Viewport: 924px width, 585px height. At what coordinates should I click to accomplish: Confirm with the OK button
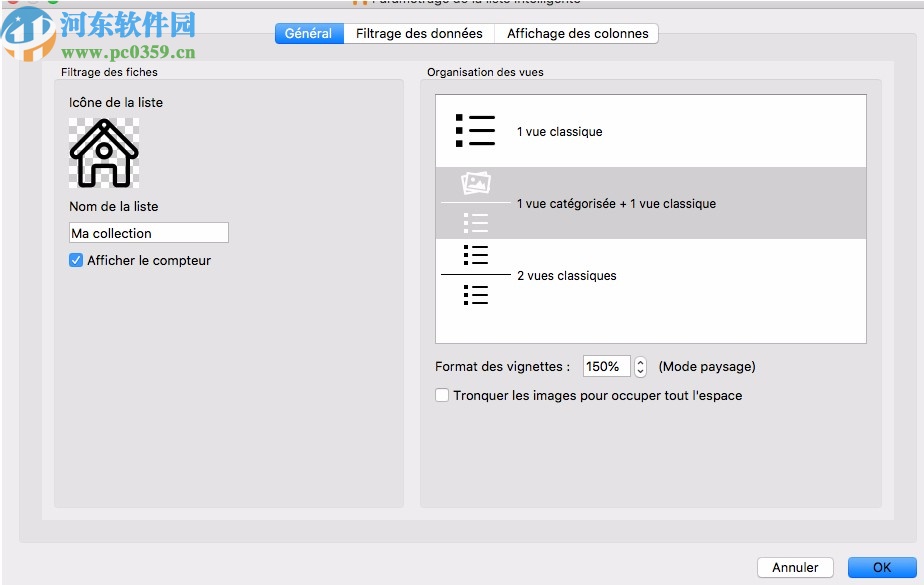(882, 567)
